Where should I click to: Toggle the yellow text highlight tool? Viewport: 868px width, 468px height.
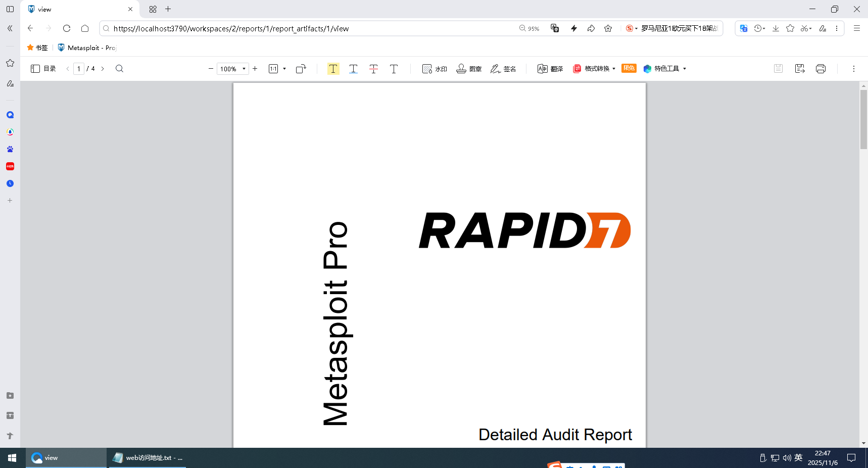tap(333, 69)
